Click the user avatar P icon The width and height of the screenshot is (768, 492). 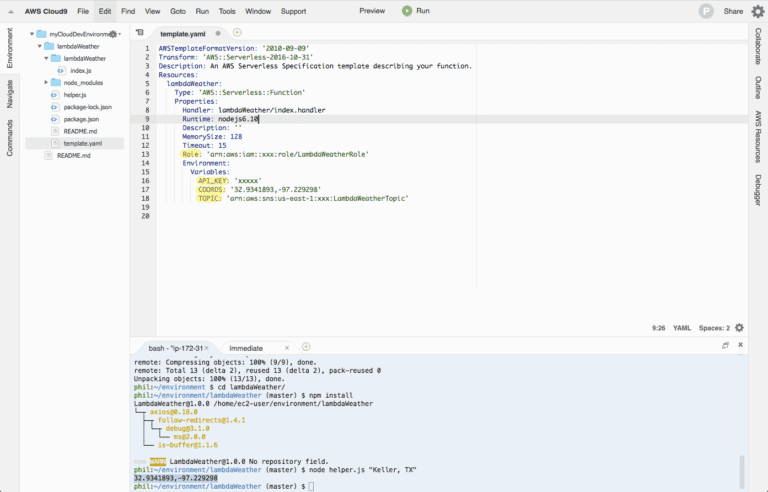pyautogui.click(x=706, y=11)
